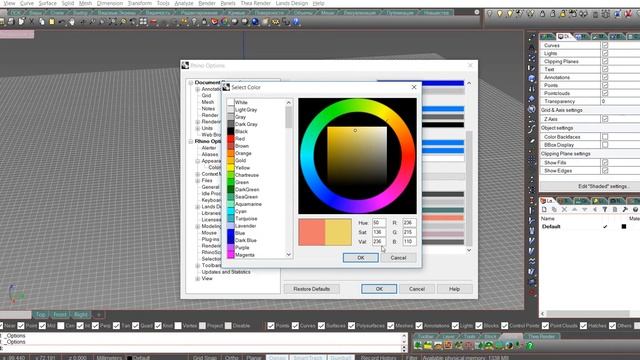Image resolution: width=640 pixels, height=360 pixels.
Task: Click the color list scroll-down arrow
Action: [289, 254]
